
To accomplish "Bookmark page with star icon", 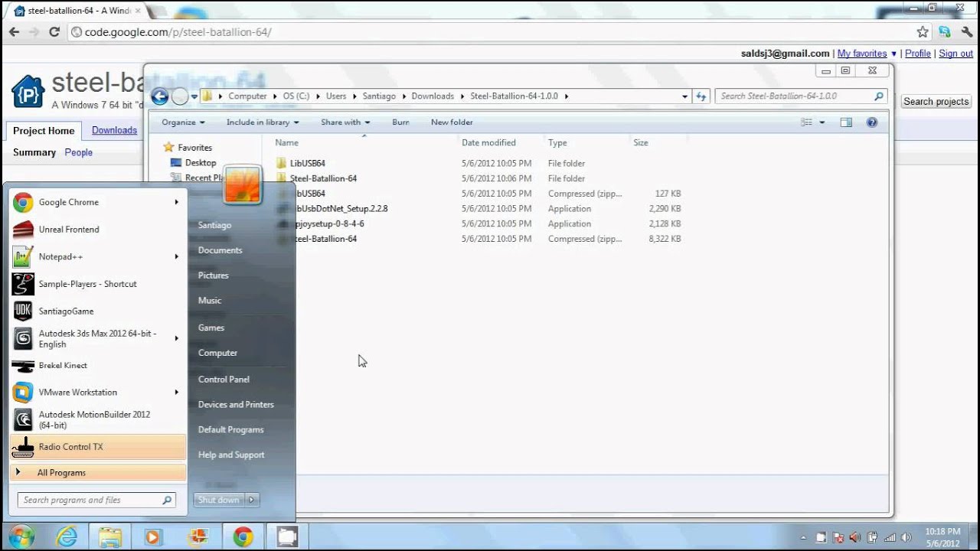I will tap(923, 32).
